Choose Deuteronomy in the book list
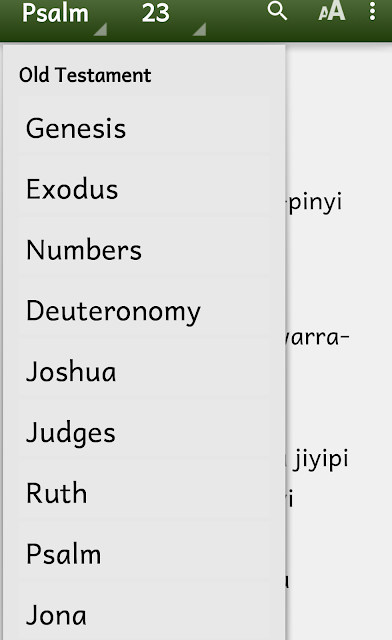The image size is (392, 640). (144, 311)
